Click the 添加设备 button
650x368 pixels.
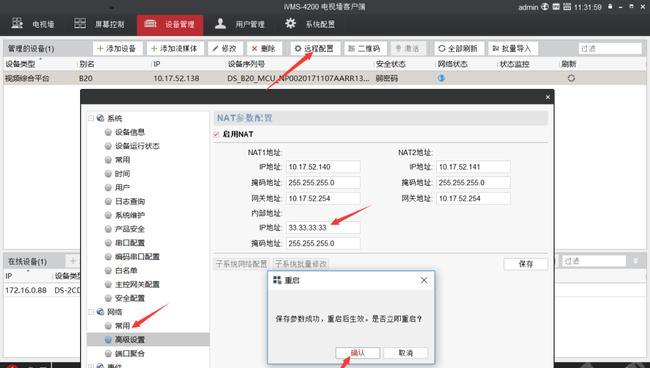[118, 48]
